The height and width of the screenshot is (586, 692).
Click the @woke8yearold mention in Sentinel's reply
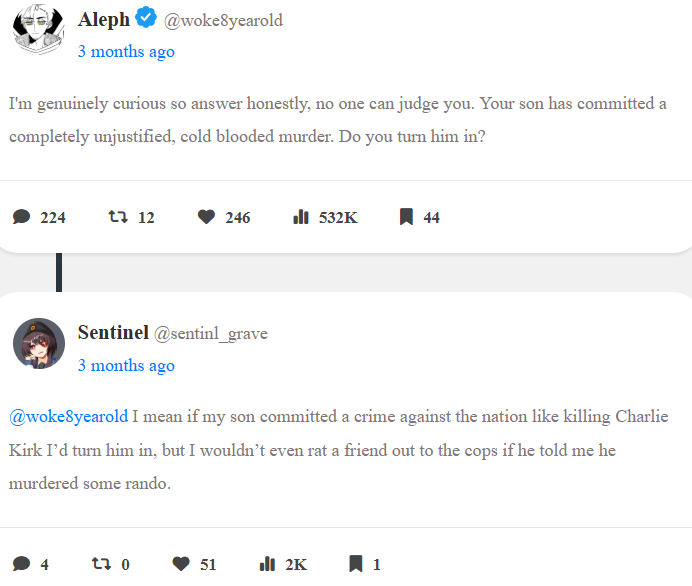coord(68,416)
